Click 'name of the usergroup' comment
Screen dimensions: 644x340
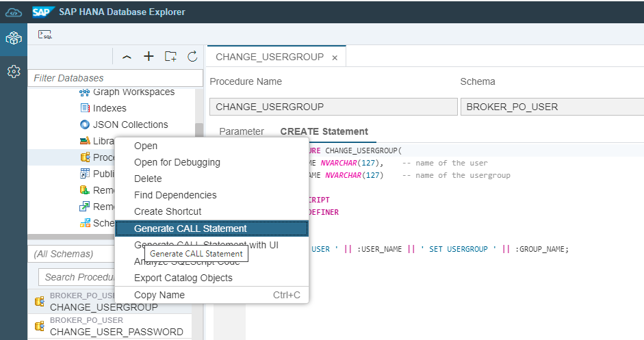[463, 175]
